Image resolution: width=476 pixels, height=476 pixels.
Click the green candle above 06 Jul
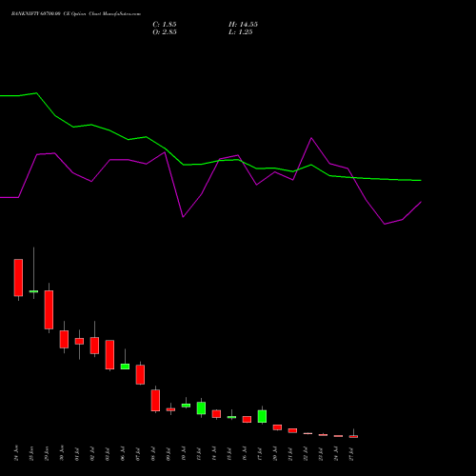pyautogui.click(x=125, y=367)
